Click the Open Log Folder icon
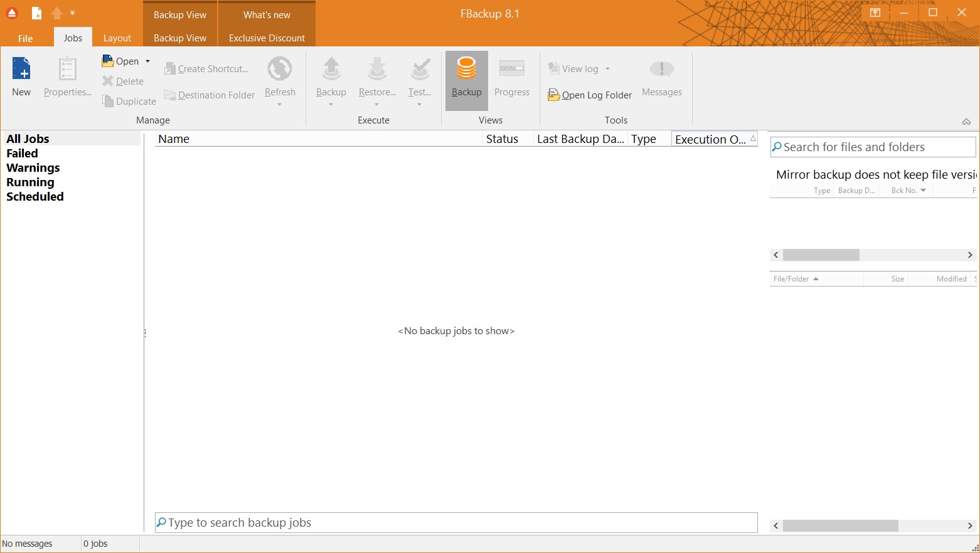Viewport: 980px width, 553px height. tap(553, 95)
